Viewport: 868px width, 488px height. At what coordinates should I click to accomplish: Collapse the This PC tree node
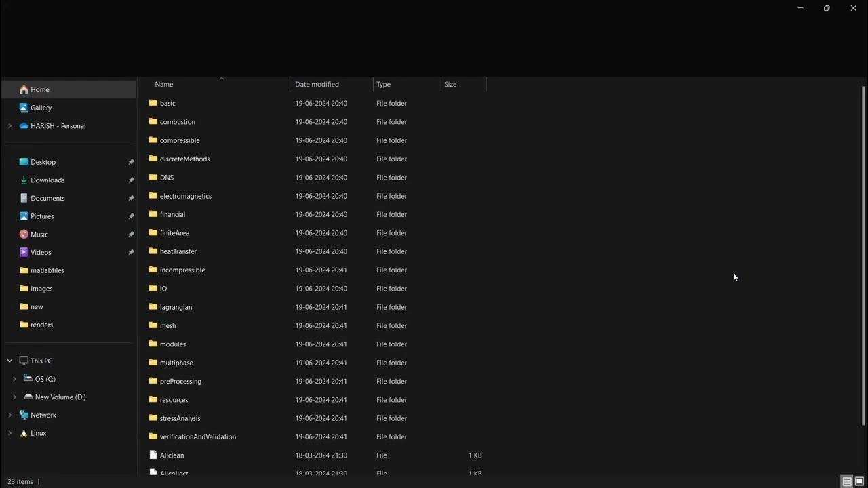coord(9,361)
